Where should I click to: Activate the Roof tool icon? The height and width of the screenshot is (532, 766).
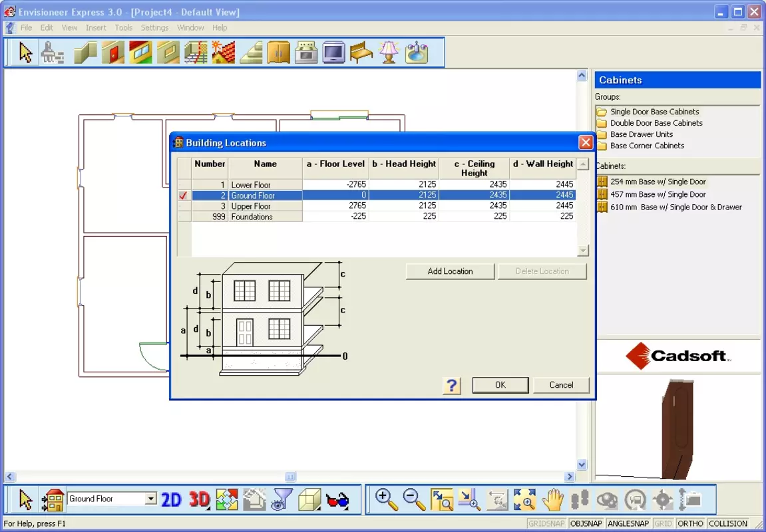[223, 53]
